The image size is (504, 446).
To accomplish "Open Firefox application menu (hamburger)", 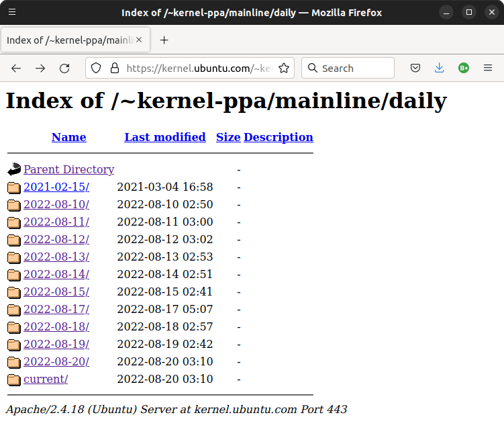I will [x=488, y=68].
